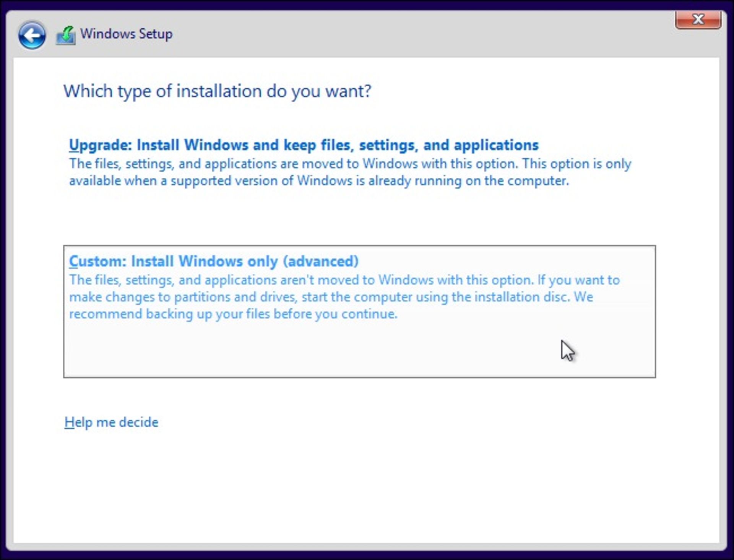Screen dimensions: 734x560
Task: Click 'make changes to partitions and drives' line
Action: [331, 297]
